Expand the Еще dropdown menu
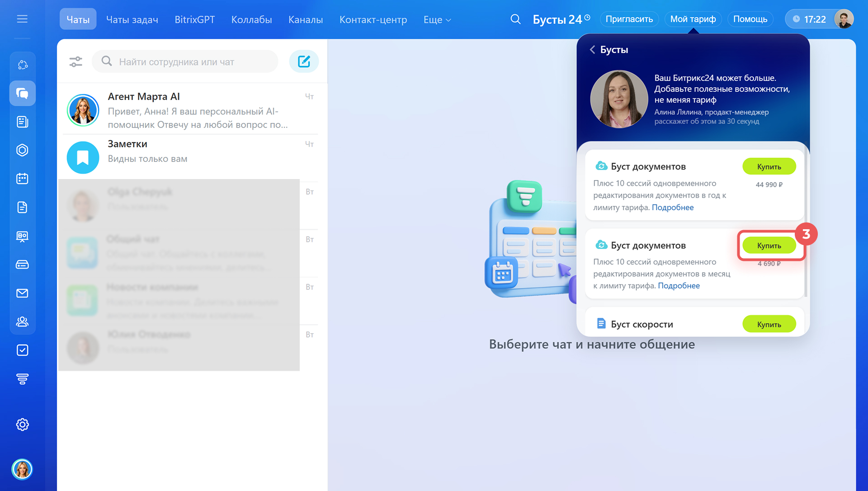Image resolution: width=868 pixels, height=491 pixels. pyautogui.click(x=437, y=20)
